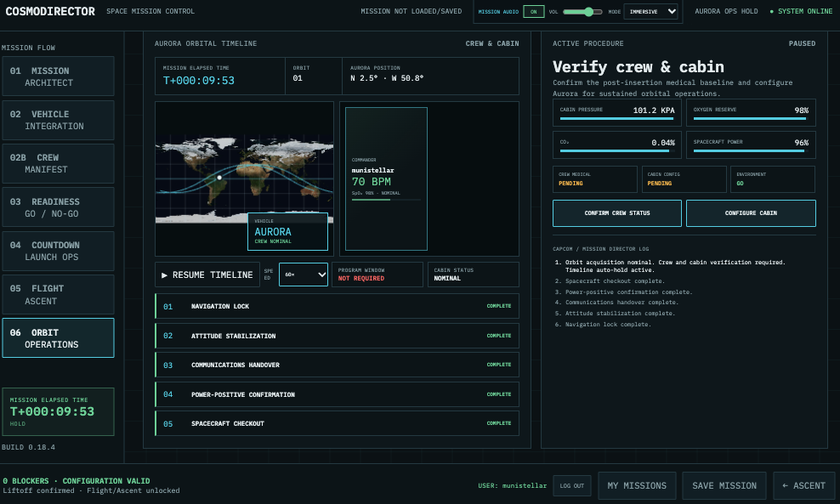Open 03 Readiness Go / No-Go step

coord(58,207)
